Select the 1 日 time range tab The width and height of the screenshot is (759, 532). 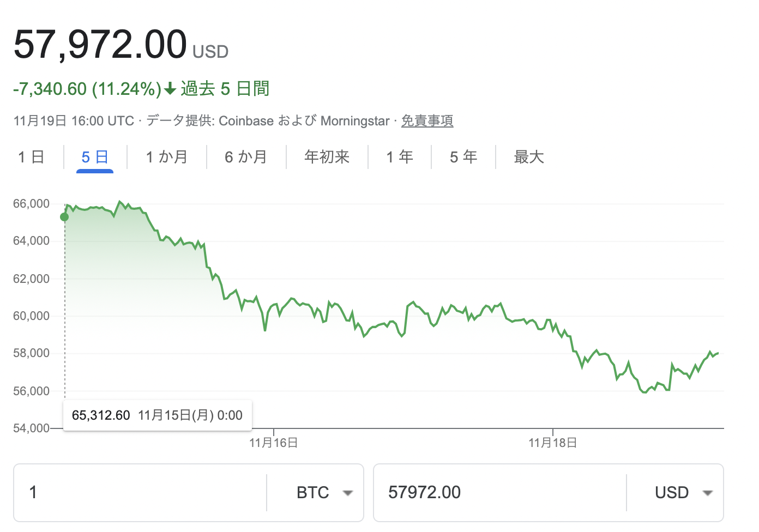(x=31, y=157)
